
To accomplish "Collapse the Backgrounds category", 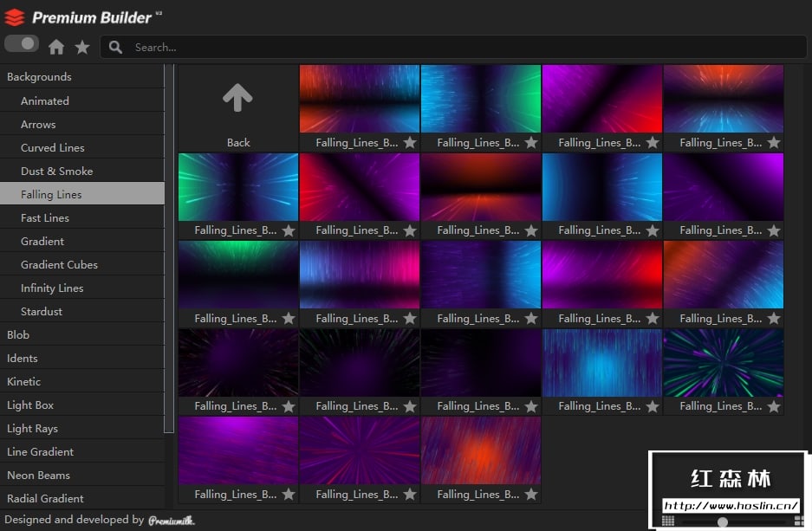I will point(39,77).
